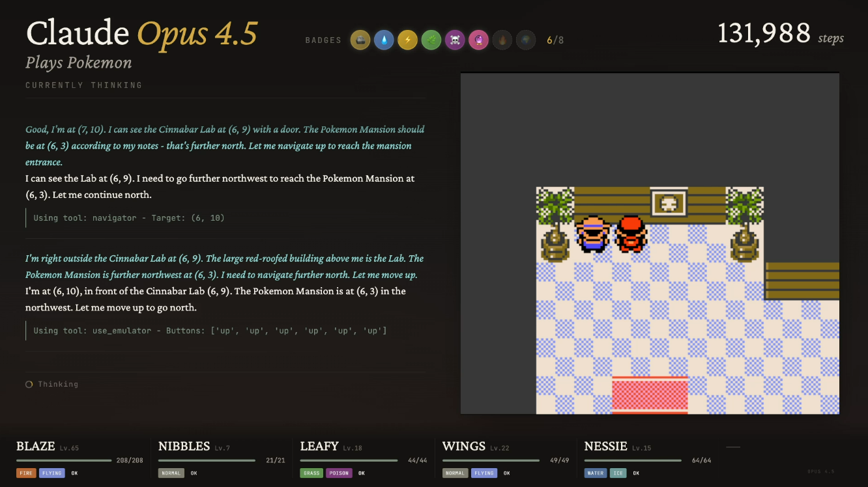
Task: Click the navigator tool call line
Action: [x=129, y=218]
